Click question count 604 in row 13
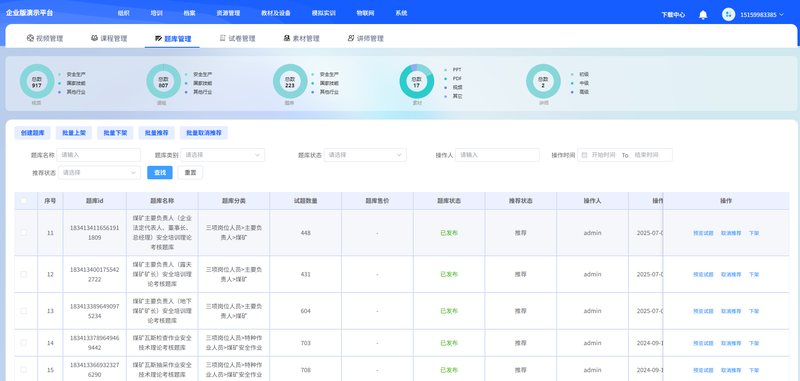 click(306, 311)
